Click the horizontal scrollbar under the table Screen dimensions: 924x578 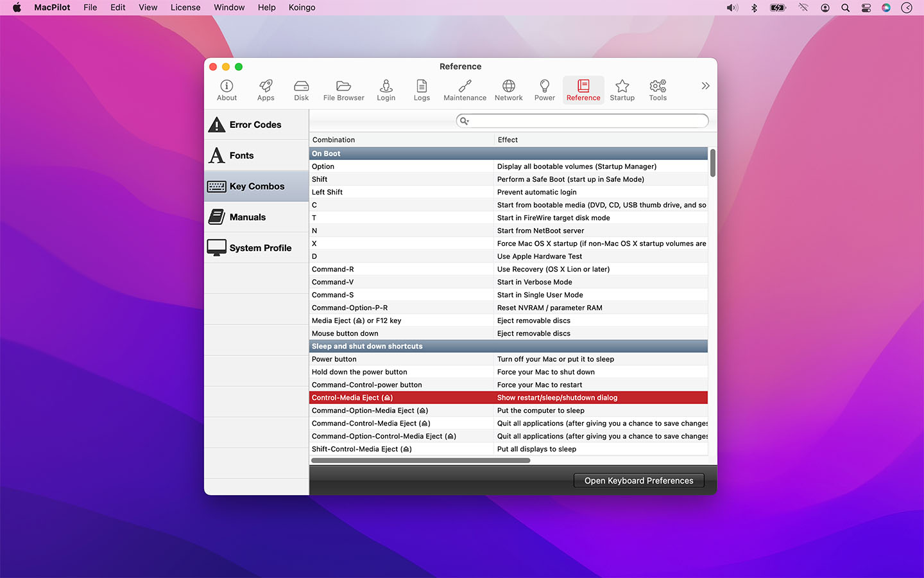(421, 460)
